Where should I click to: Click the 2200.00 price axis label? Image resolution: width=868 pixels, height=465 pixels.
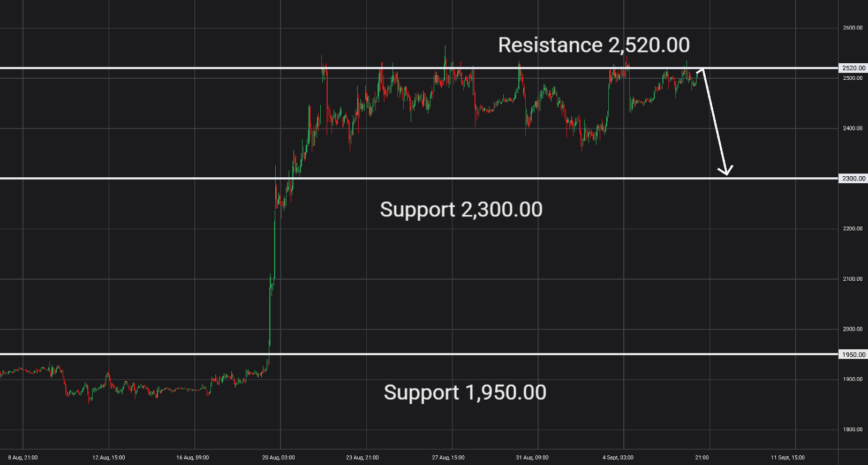pos(852,229)
